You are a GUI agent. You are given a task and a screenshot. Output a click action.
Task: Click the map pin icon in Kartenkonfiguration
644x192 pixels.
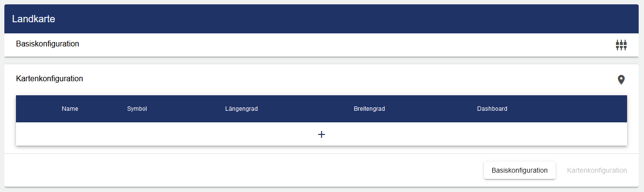point(621,80)
